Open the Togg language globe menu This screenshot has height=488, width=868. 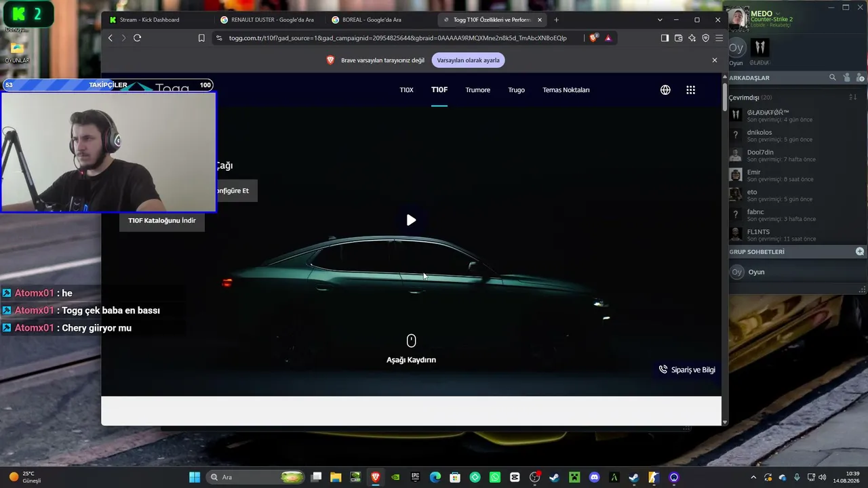pyautogui.click(x=665, y=89)
